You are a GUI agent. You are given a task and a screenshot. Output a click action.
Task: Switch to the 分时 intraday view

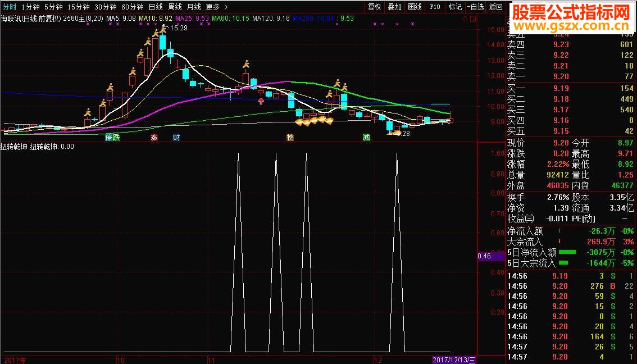[x=10, y=7]
